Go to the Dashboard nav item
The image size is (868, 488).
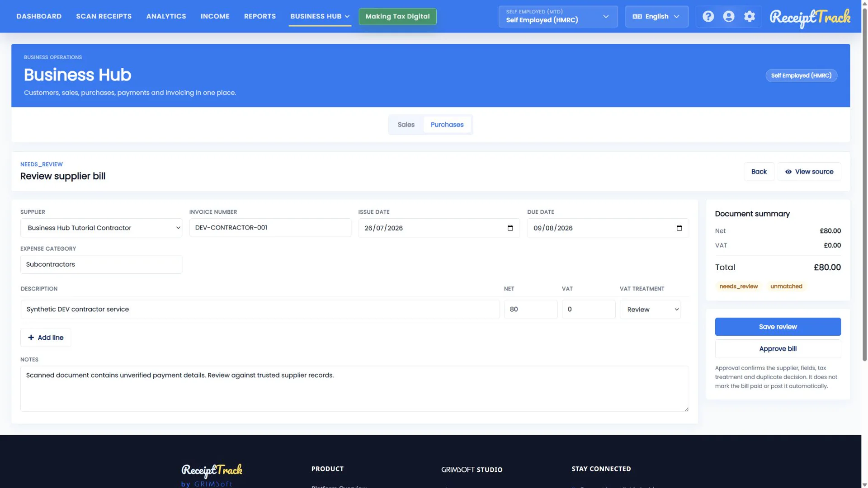click(x=39, y=16)
